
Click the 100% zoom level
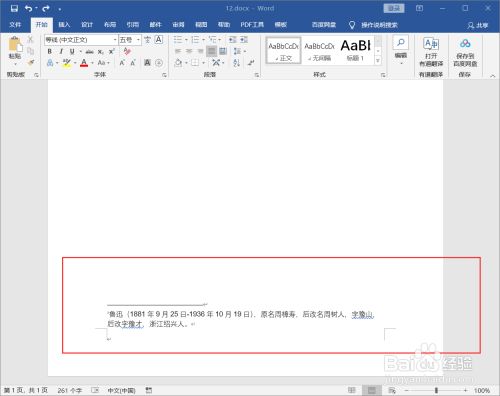pyautogui.click(x=482, y=390)
